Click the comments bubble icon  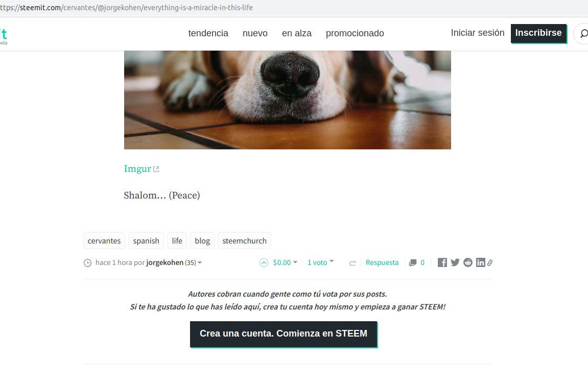pyautogui.click(x=412, y=263)
